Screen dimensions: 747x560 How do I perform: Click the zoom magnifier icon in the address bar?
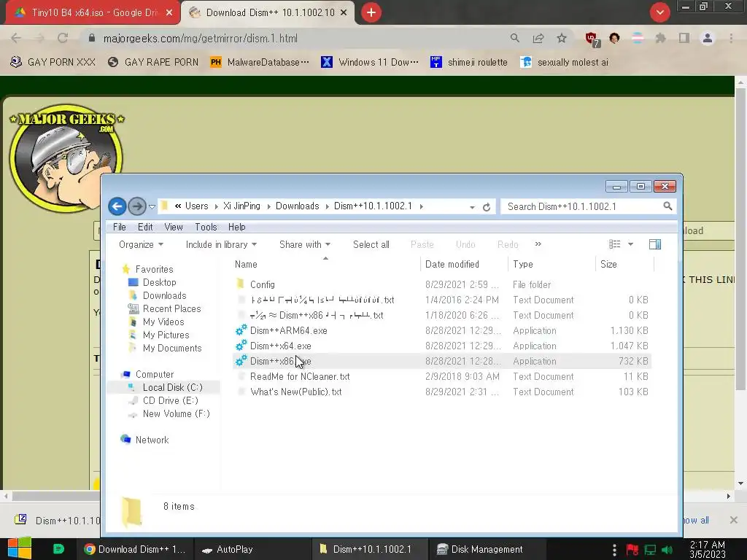click(514, 38)
